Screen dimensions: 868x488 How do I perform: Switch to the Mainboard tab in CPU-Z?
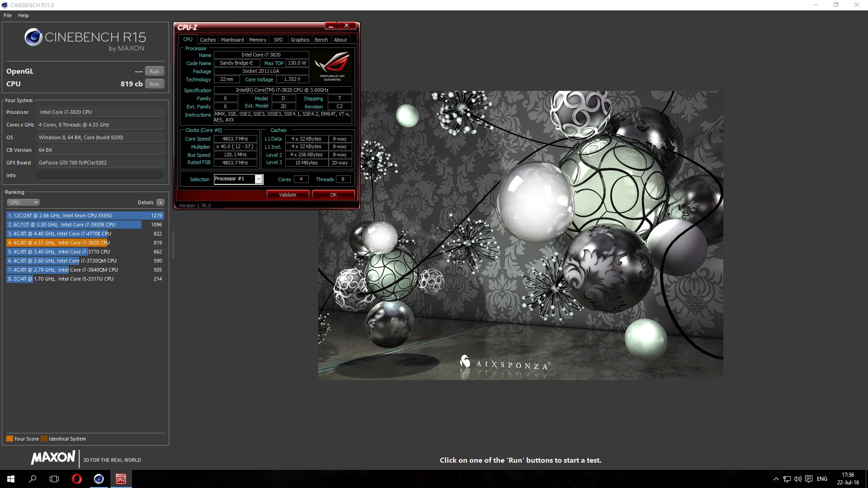tap(232, 40)
